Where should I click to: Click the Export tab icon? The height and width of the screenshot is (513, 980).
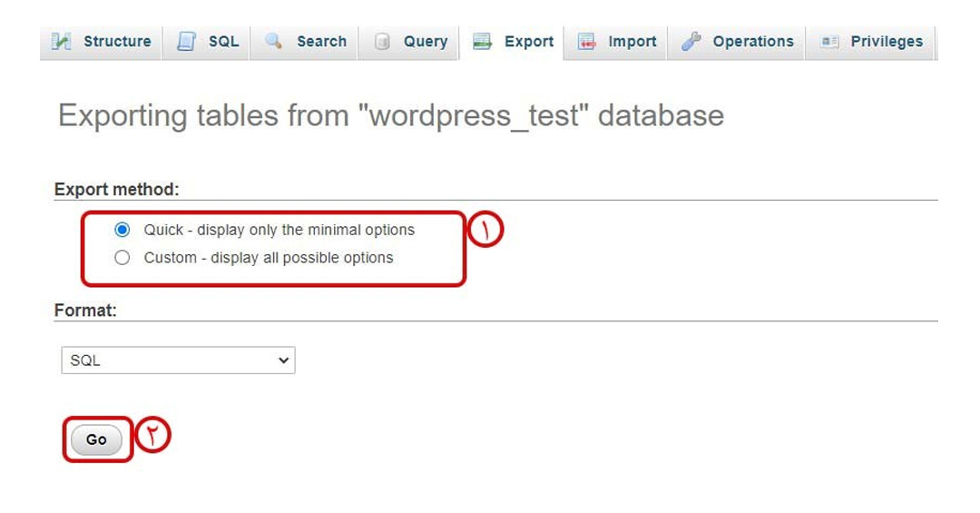(x=482, y=41)
